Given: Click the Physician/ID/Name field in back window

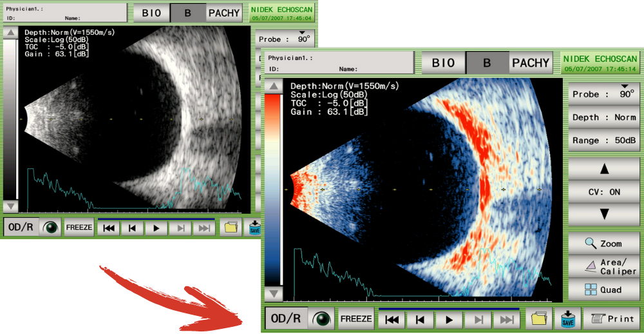Looking at the screenshot, I should pos(65,13).
